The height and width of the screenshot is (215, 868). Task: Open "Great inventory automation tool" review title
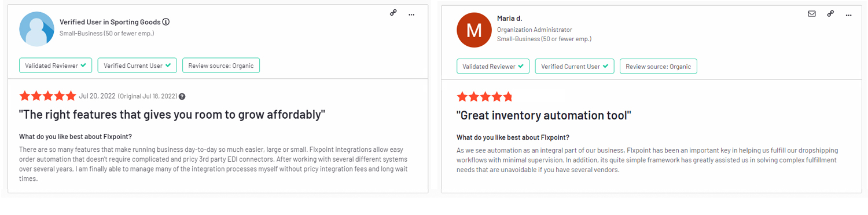click(544, 115)
